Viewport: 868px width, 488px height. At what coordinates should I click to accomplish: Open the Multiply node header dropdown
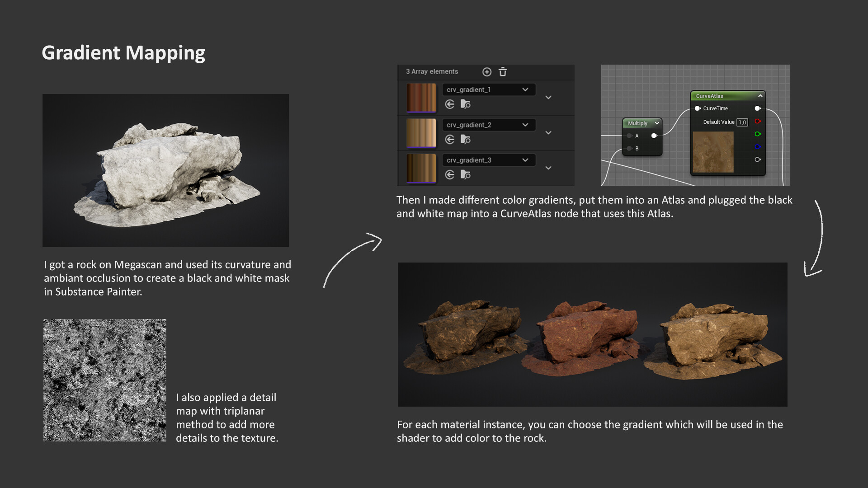pyautogui.click(x=656, y=123)
